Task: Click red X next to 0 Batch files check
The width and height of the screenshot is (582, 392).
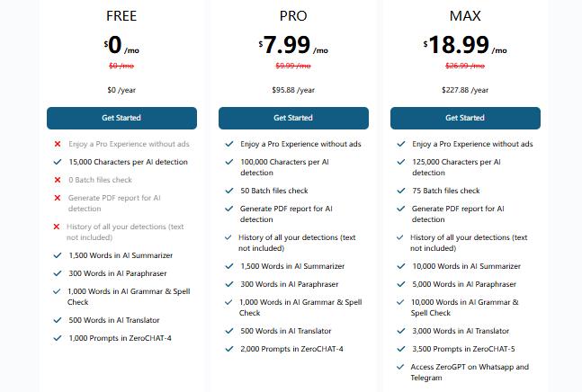Action: (x=58, y=180)
